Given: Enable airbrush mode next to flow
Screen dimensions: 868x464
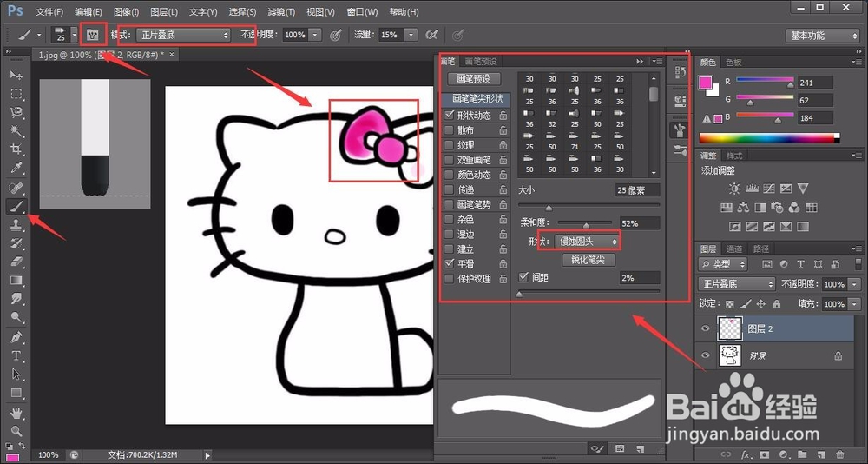Looking at the screenshot, I should (x=431, y=35).
